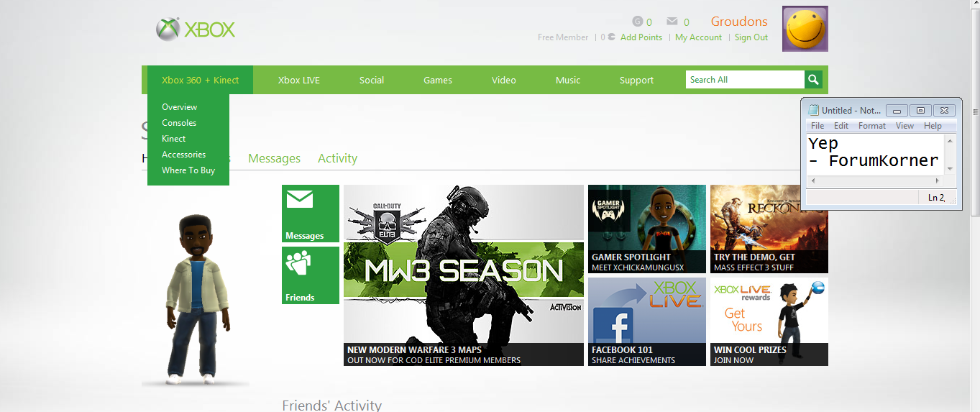
Task: Click the Friends' Activity heading
Action: click(x=331, y=406)
